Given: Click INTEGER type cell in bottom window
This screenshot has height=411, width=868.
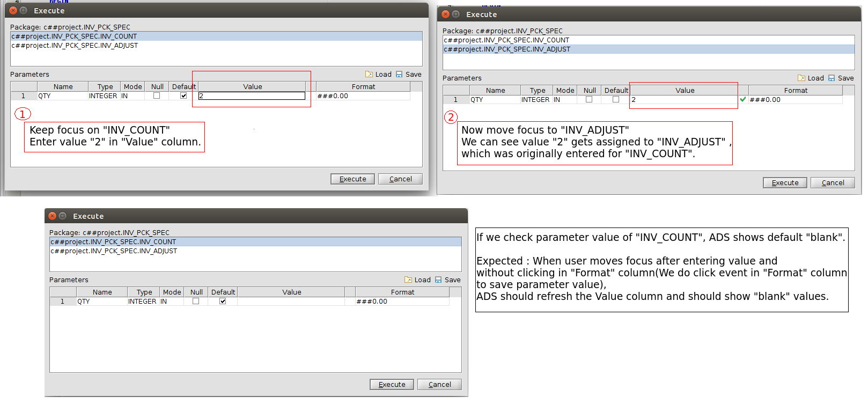Looking at the screenshot, I should (143, 301).
